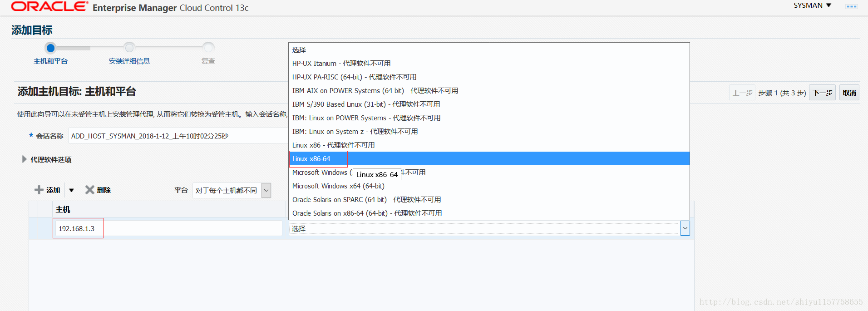Viewport: 868px width, 311px height.
Task: Select Oracle Solaris on SPARC (64-bit) option
Action: (x=489, y=200)
